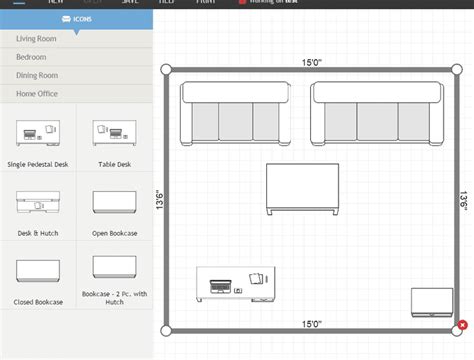The image size is (474, 360).
Task: Select Bookcase 2 Pc. with Hutch icon
Action: 114,267
